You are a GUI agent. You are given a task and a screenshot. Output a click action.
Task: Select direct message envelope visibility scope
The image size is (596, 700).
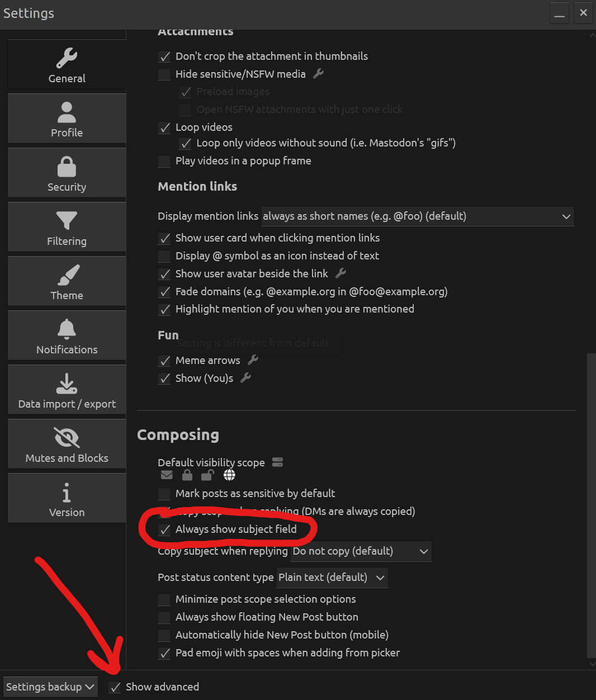pyautogui.click(x=167, y=475)
